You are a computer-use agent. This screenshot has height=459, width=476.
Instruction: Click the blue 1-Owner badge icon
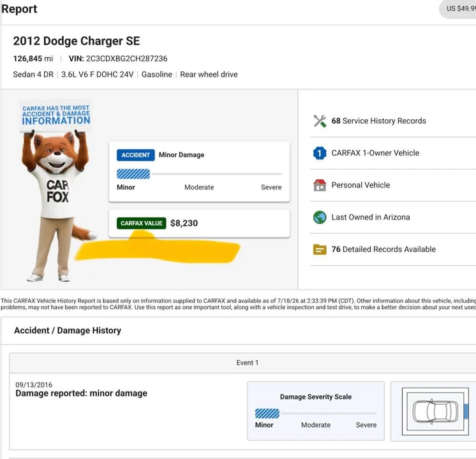(320, 153)
